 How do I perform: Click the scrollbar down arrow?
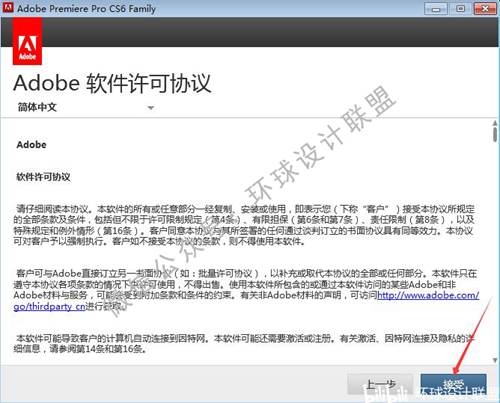[x=495, y=360]
